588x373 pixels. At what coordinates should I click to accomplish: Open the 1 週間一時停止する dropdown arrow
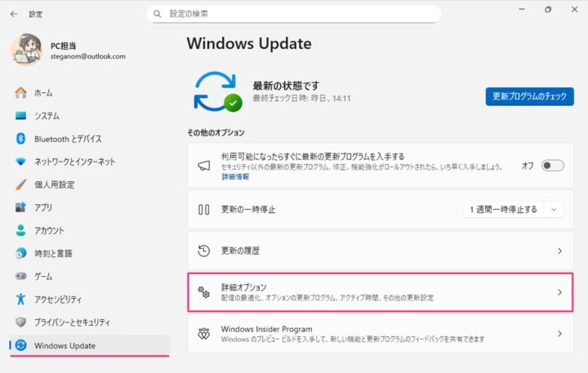[555, 210]
